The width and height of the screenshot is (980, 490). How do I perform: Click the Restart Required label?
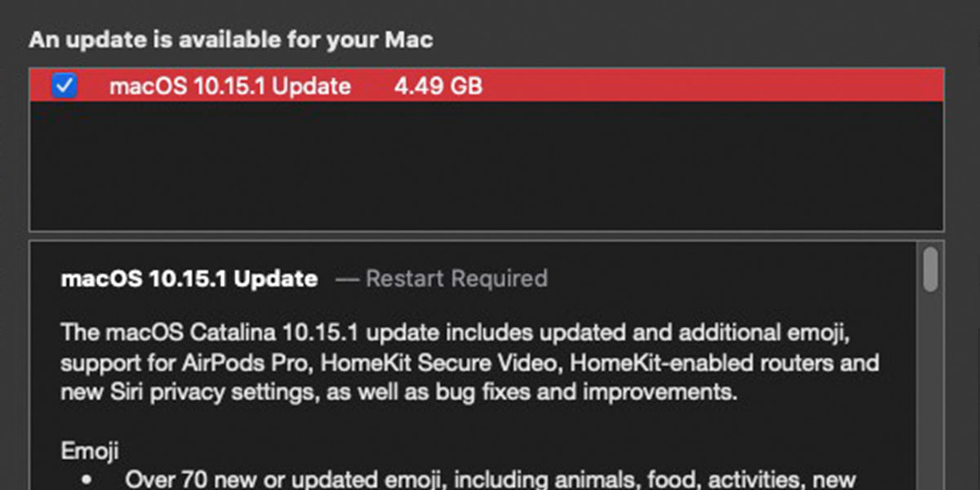click(457, 278)
